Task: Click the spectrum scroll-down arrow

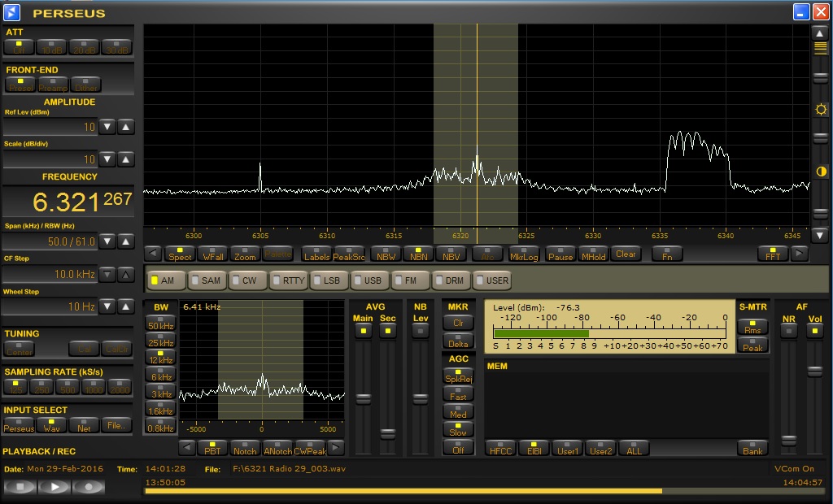Action: [x=820, y=235]
